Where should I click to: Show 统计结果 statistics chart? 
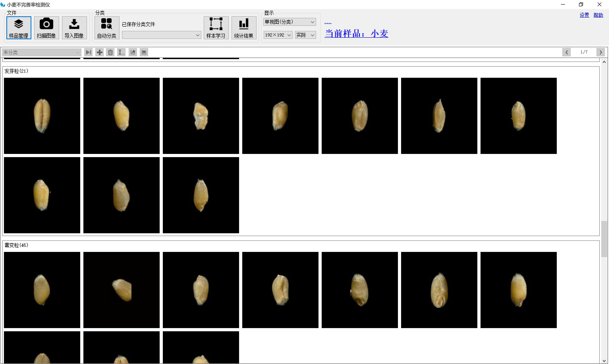coord(244,28)
